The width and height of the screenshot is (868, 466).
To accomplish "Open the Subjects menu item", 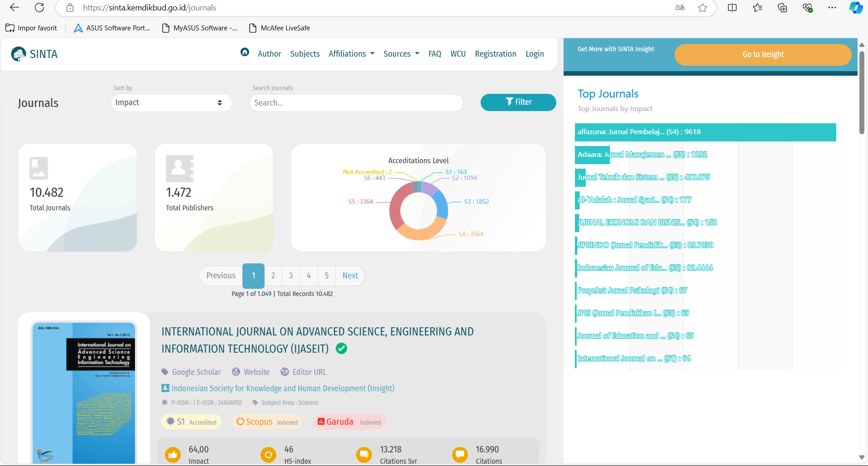I will (x=305, y=54).
